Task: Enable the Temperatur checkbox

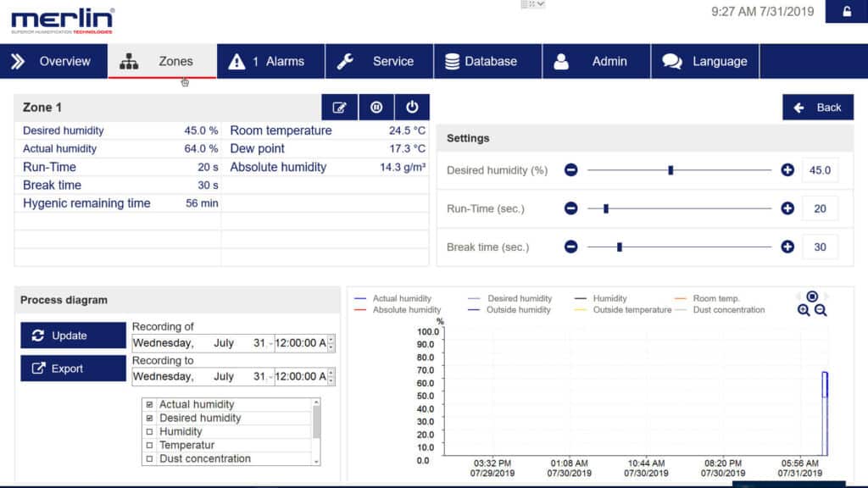Action: (x=150, y=446)
